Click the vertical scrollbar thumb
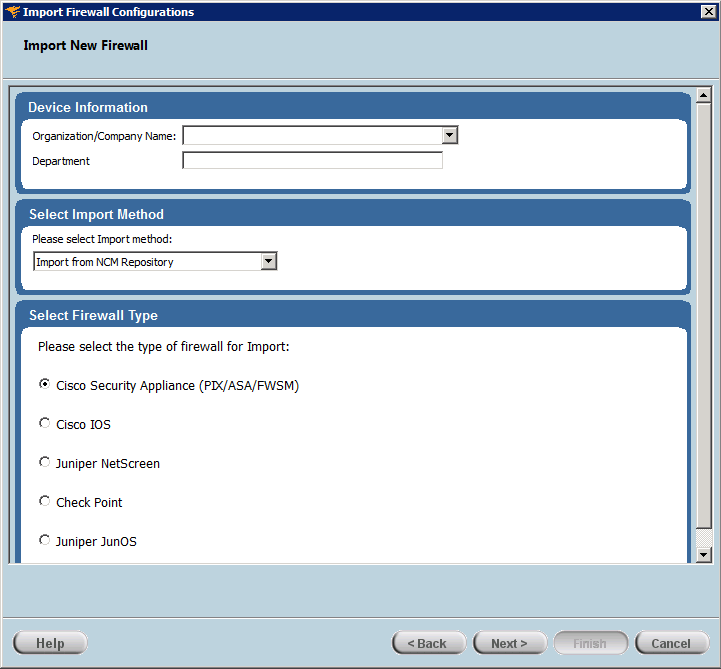The height and width of the screenshot is (669, 721). (x=704, y=315)
